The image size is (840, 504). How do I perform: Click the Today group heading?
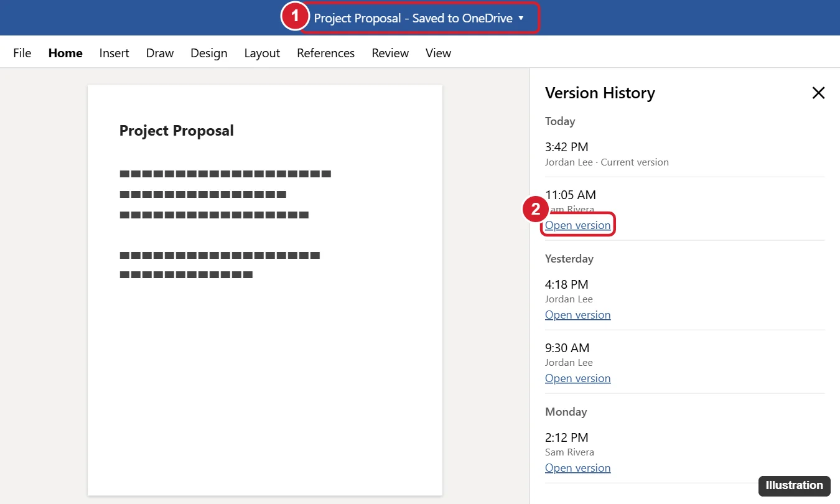click(560, 121)
